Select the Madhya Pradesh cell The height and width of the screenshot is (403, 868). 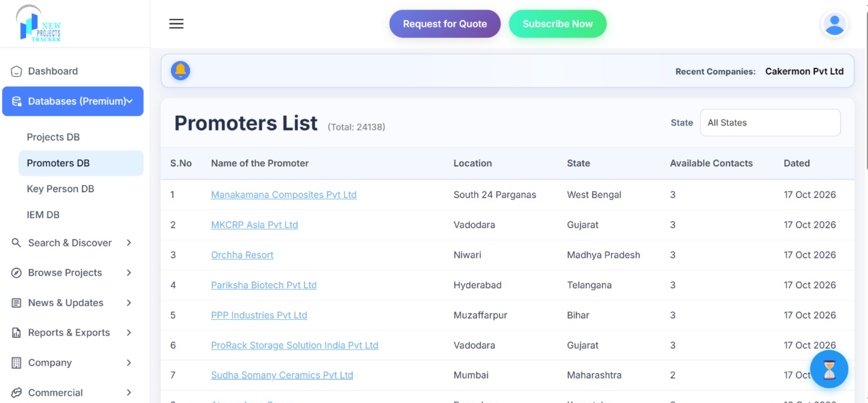603,255
